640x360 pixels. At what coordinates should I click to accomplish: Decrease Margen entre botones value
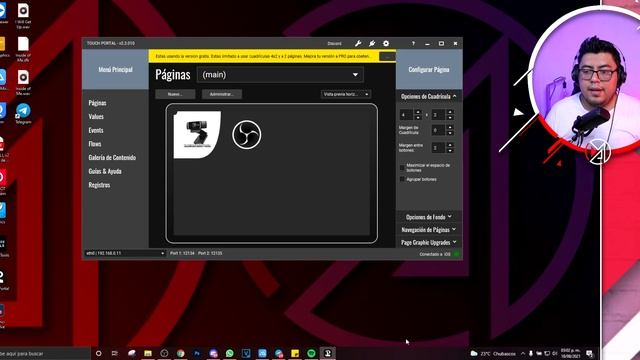(450, 150)
